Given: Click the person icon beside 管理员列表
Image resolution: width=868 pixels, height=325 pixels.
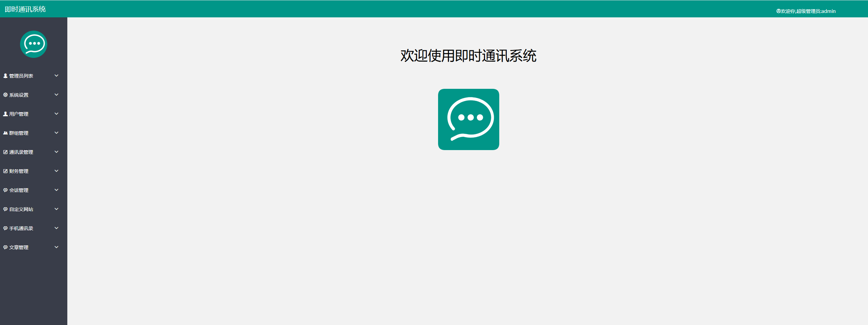Looking at the screenshot, I should [5, 76].
